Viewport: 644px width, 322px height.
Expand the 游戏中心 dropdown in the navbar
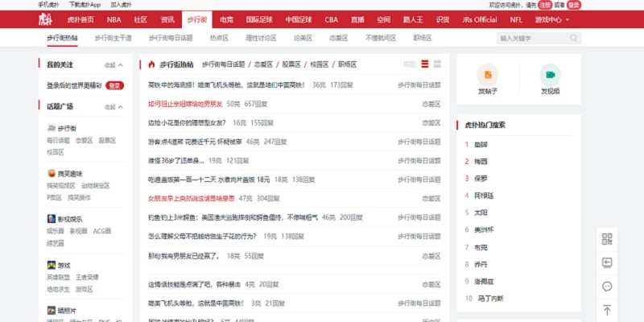click(x=552, y=19)
